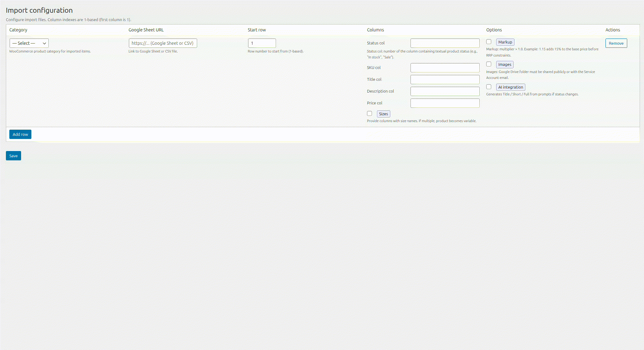
Task: Add a new import configuration row
Action: (20, 134)
